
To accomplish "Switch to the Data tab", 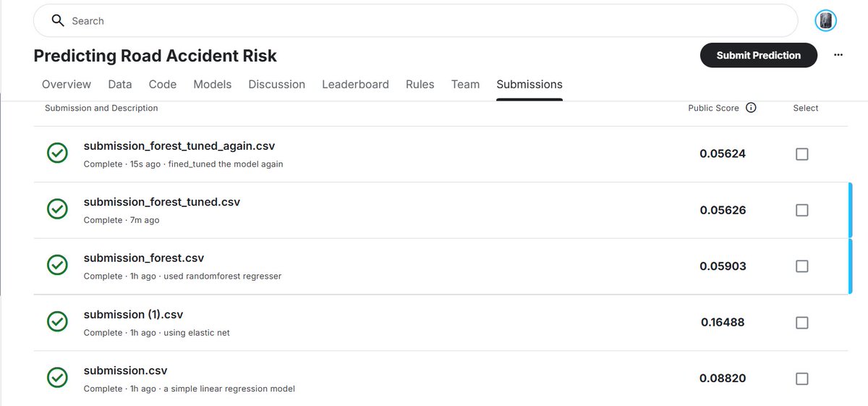I will coord(120,85).
